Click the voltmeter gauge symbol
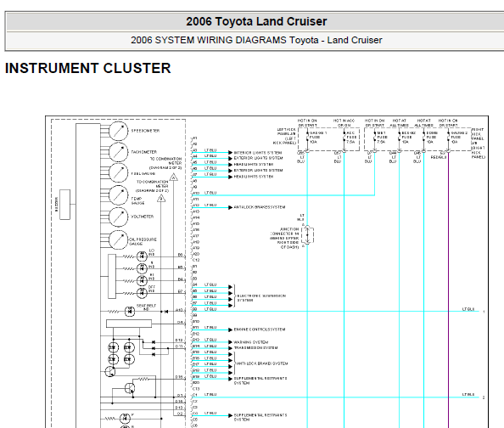504x428 pixels. point(118,217)
